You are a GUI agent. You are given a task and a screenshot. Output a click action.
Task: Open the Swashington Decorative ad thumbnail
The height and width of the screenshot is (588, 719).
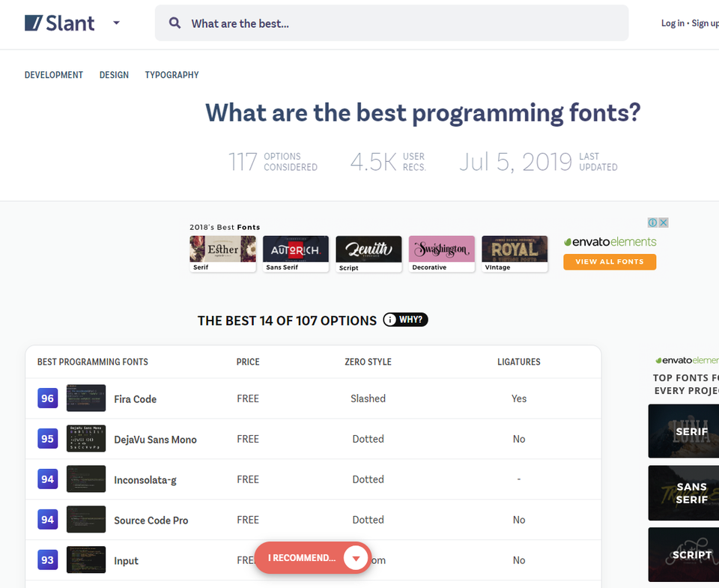(x=442, y=254)
